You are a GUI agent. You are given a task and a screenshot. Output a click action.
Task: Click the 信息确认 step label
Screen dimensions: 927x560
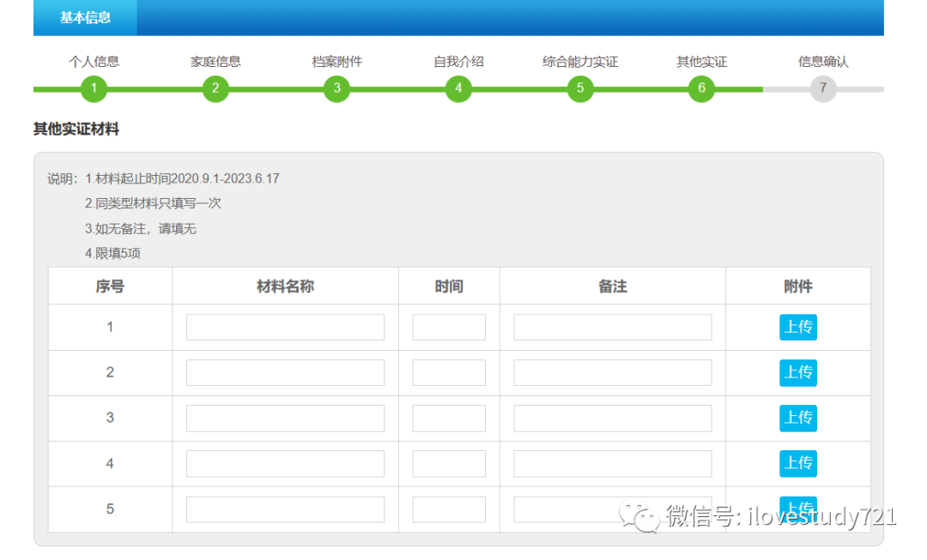click(822, 61)
